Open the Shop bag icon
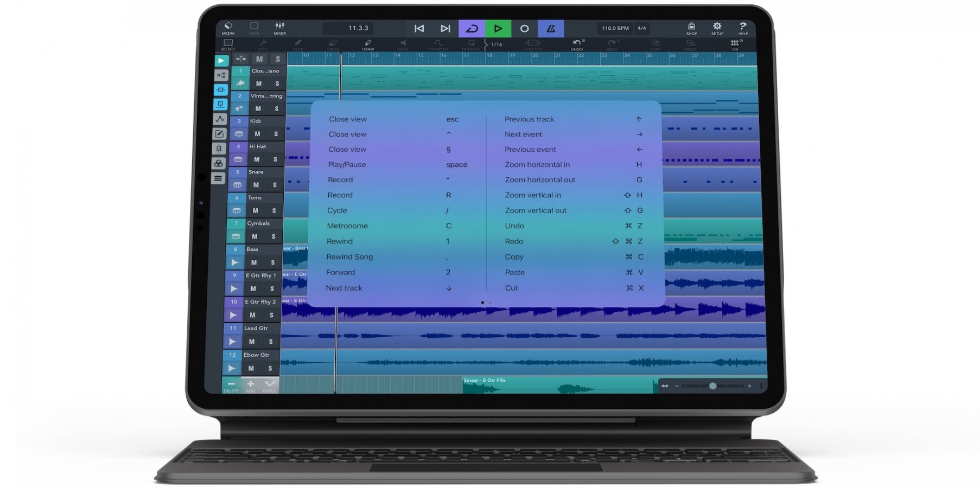Screen dimensions: 980x488 (x=691, y=27)
